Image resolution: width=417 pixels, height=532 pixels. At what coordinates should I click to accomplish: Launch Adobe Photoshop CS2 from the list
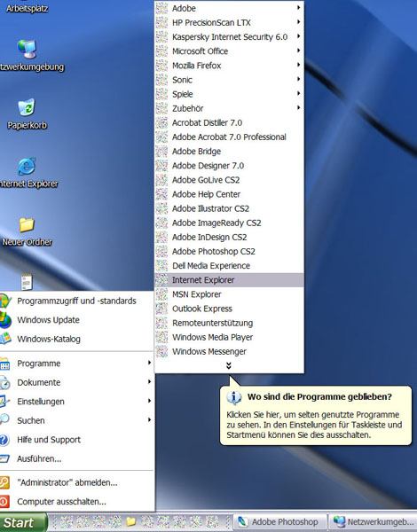[x=229, y=252]
